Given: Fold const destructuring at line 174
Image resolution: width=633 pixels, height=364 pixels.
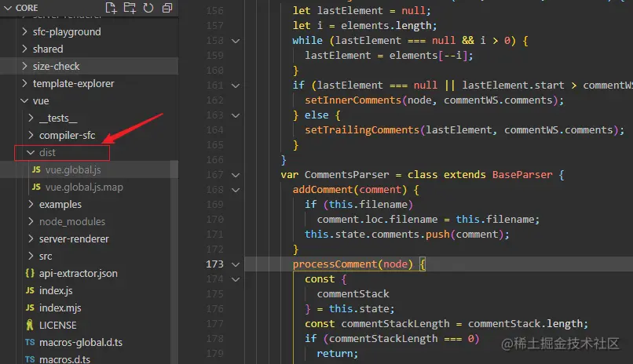Looking at the screenshot, I should tap(236, 279).
